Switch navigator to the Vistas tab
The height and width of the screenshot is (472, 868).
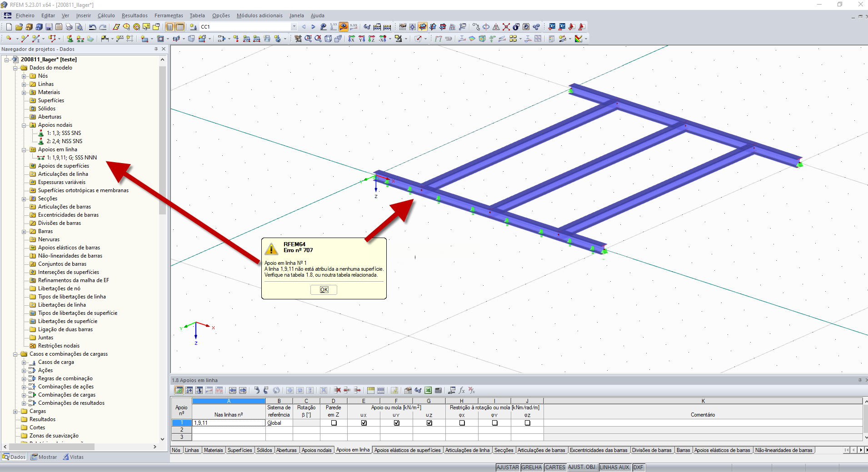(x=73, y=457)
